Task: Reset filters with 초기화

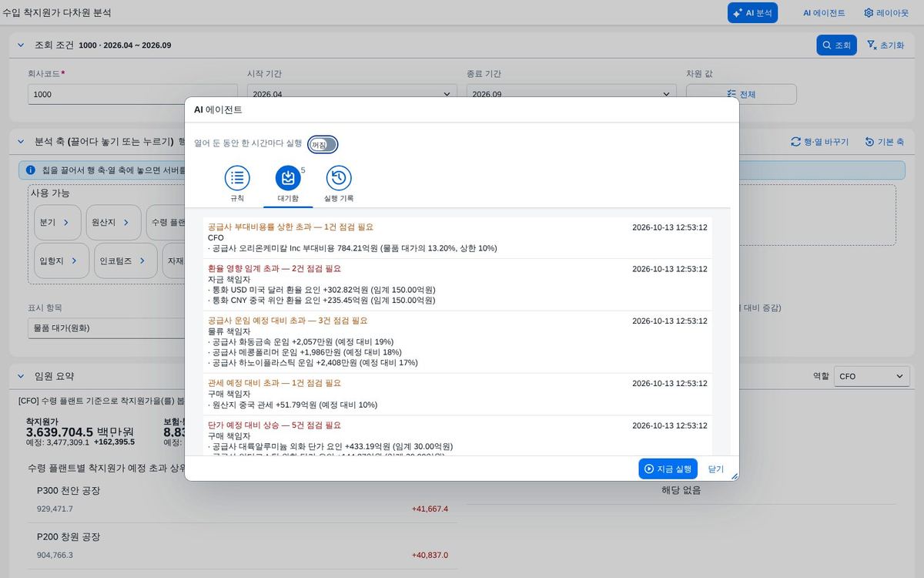Action: [885, 45]
